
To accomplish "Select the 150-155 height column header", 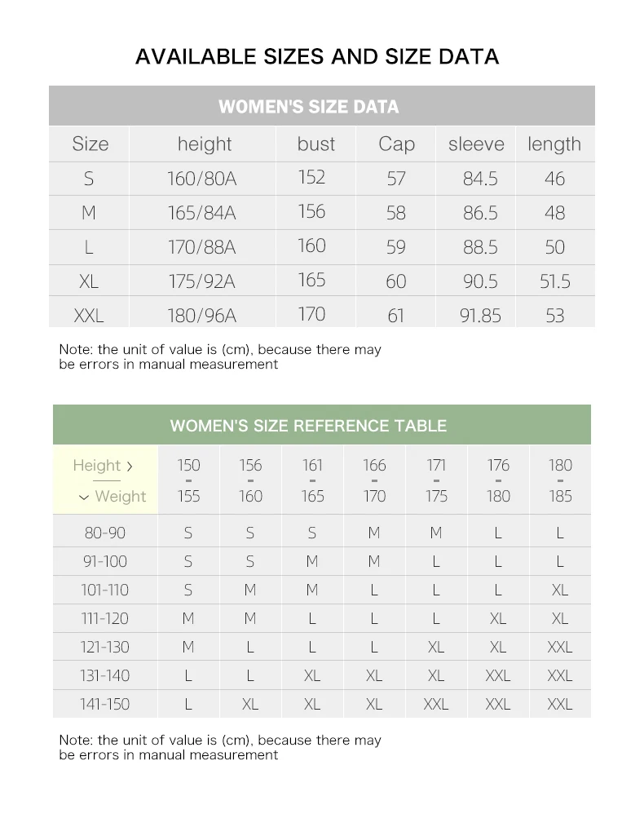I will pos(188,480).
